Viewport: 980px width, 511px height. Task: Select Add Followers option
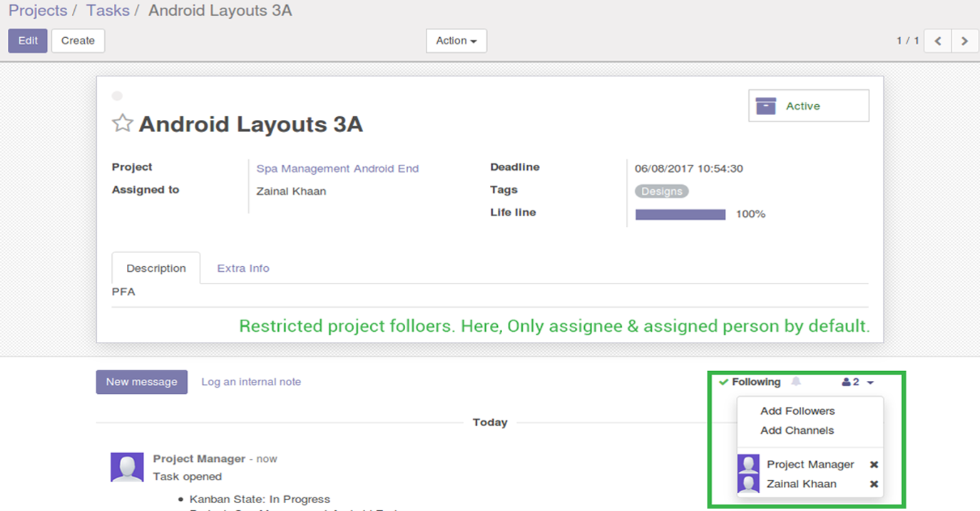797,411
